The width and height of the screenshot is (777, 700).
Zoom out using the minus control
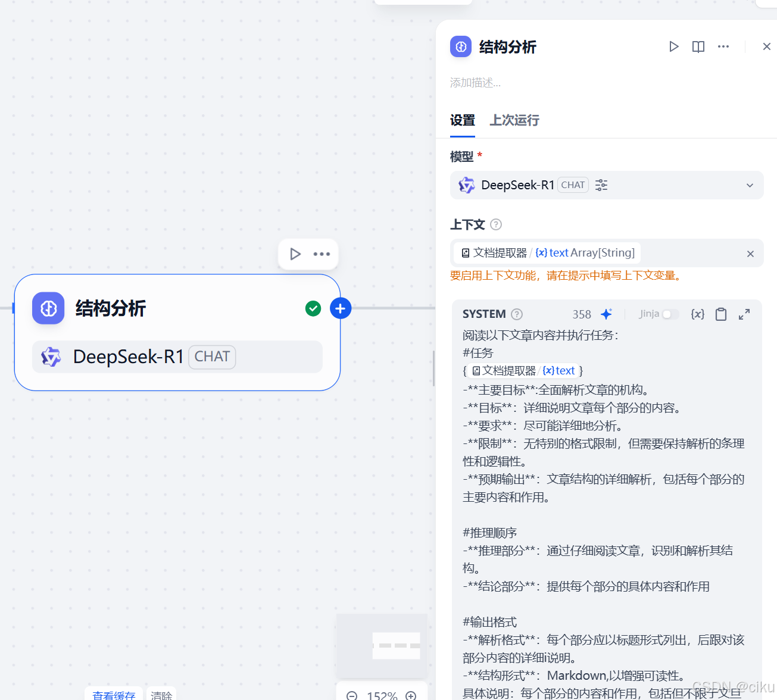pos(352,695)
